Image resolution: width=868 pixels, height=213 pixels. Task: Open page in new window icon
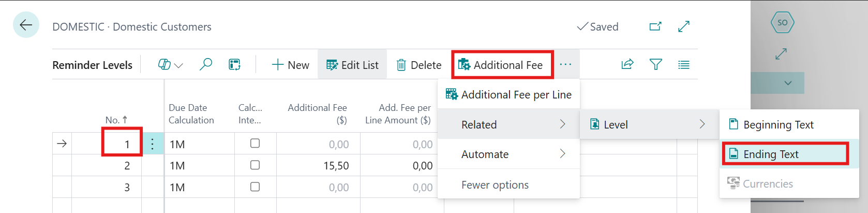pos(655,26)
